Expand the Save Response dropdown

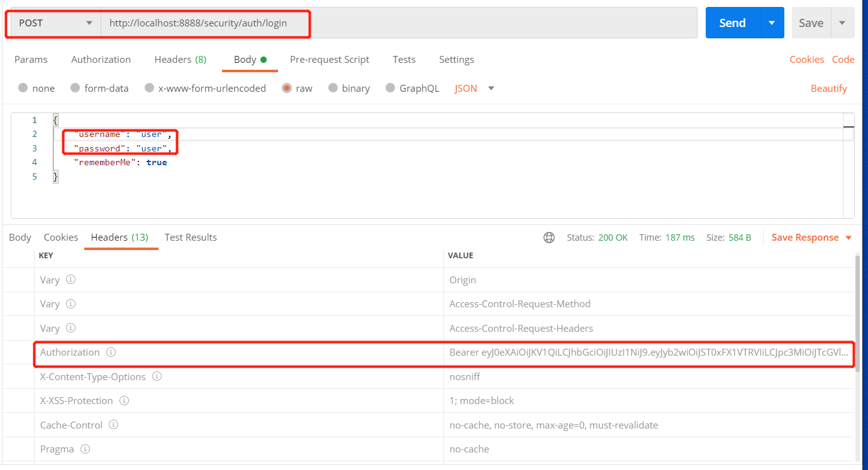(x=849, y=238)
